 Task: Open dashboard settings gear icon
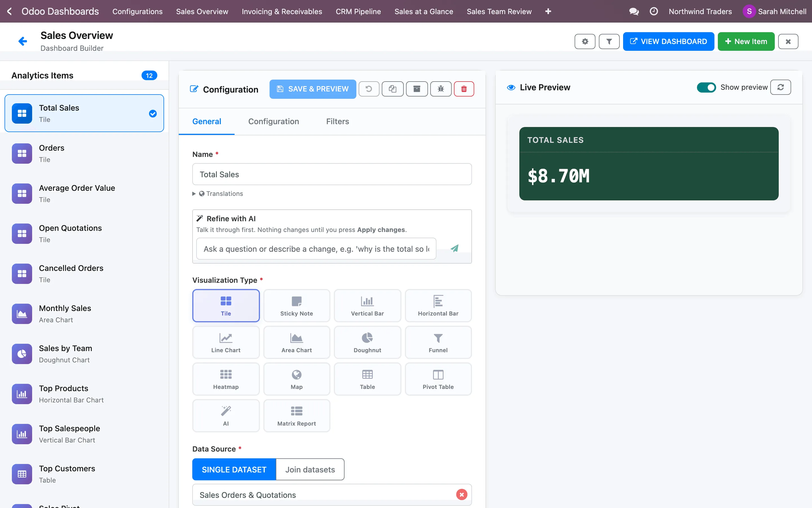(x=585, y=41)
